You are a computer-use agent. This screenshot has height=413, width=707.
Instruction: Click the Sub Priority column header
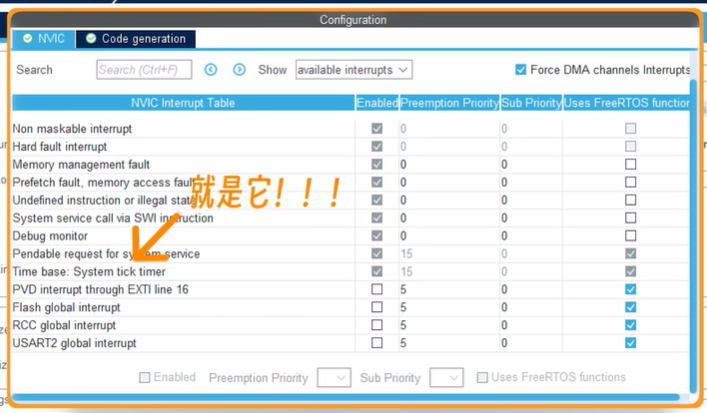coord(531,103)
